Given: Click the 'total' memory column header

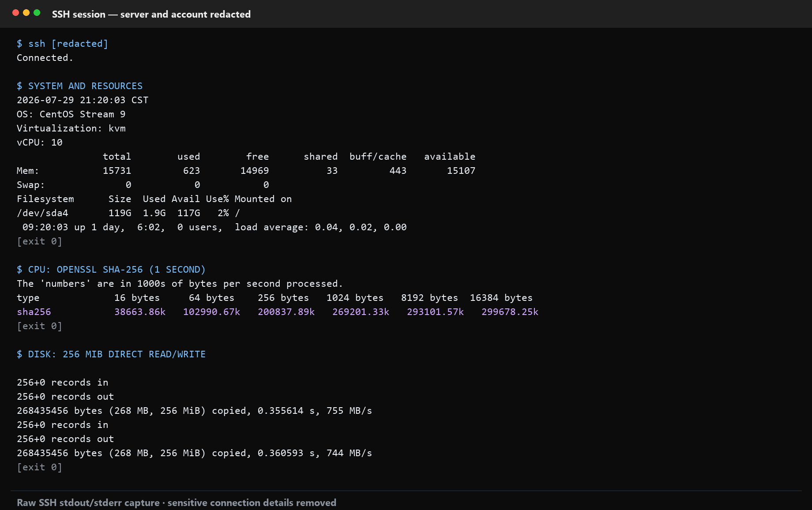Looking at the screenshot, I should click(x=117, y=157).
